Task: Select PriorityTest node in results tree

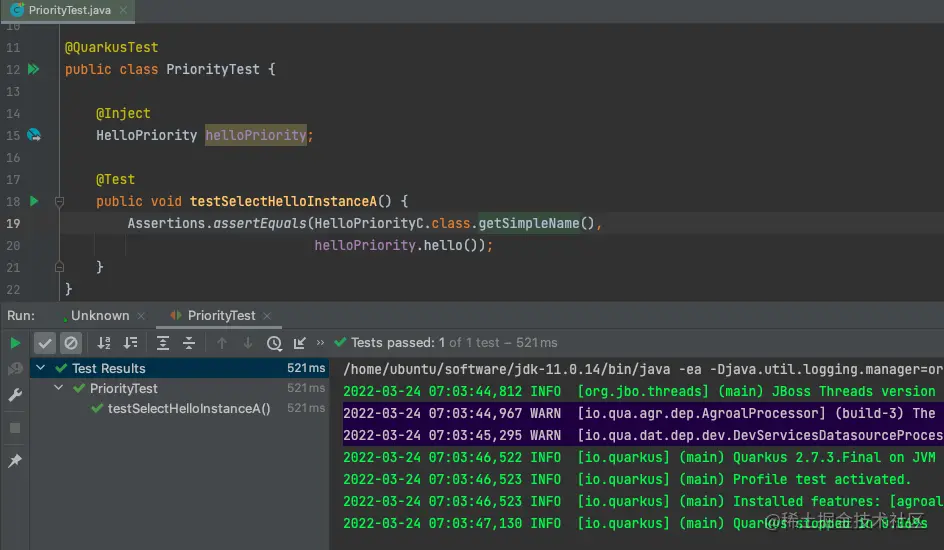Action: click(179, 389)
